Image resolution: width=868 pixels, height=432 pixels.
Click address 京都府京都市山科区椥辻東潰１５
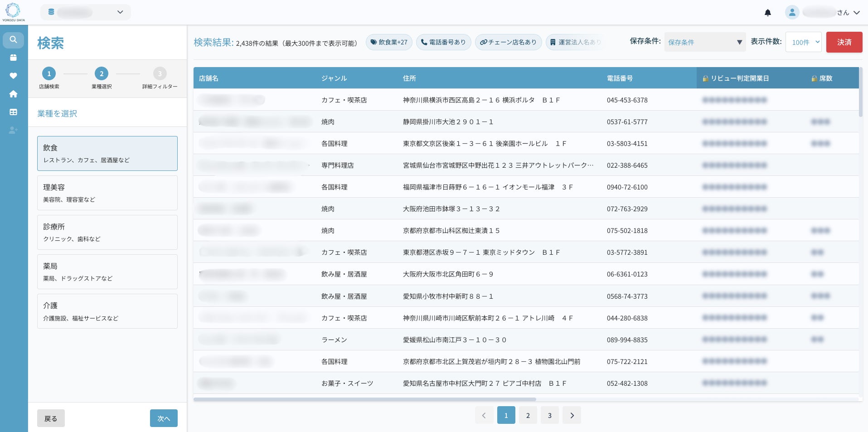(x=451, y=231)
